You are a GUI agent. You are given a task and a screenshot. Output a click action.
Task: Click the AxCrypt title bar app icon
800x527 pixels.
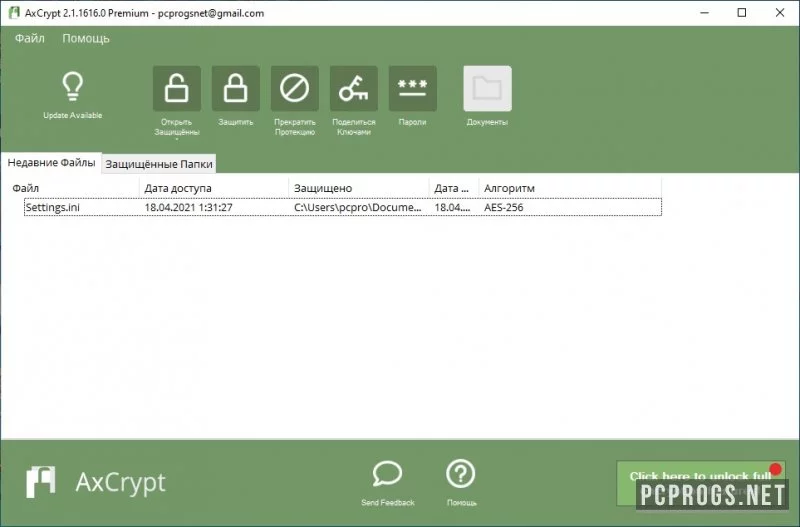(x=14, y=13)
